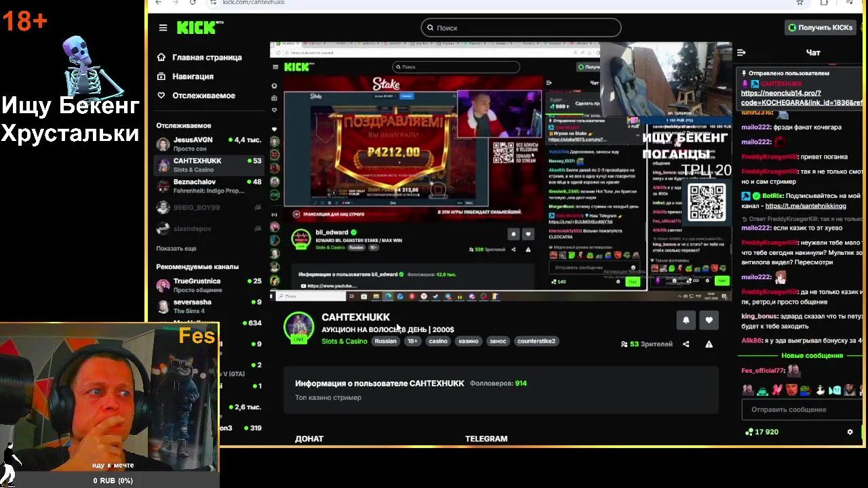Collapse the chat panel arrow icon

741,52
